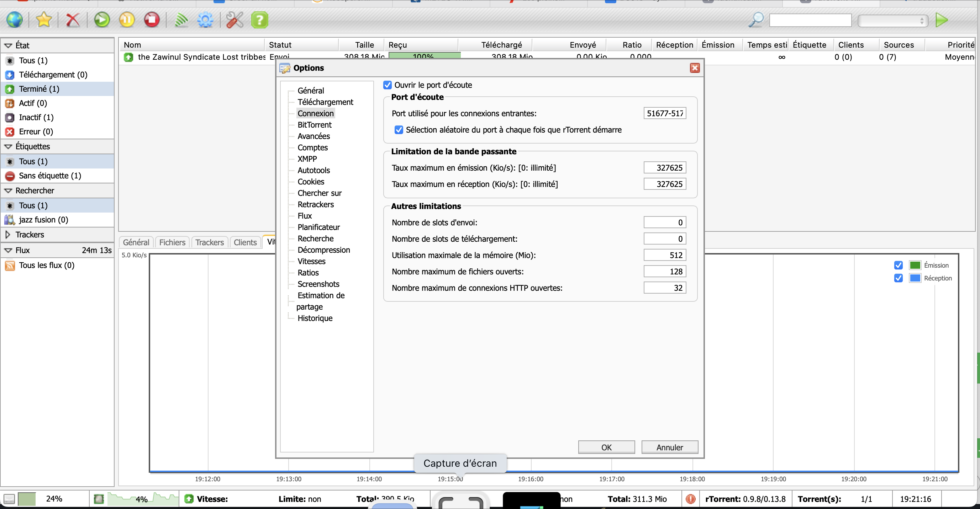Select BitTorrent in options tree
The width and height of the screenshot is (980, 509).
click(x=314, y=125)
